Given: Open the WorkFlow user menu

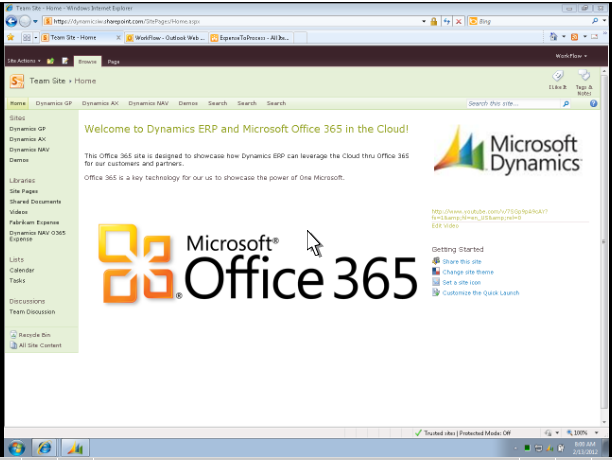Looking at the screenshot, I should point(571,56).
